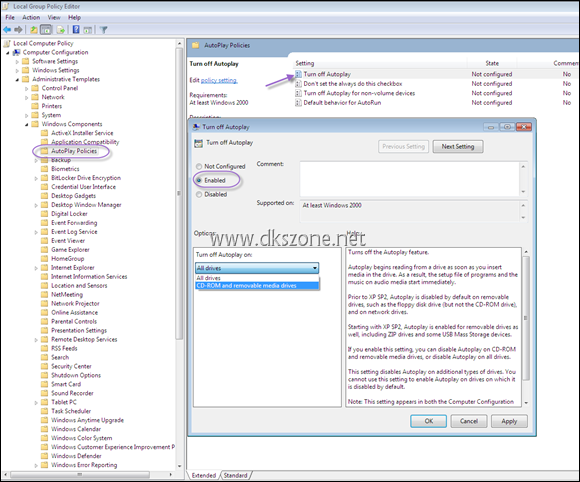Select Internet Explorer in the tree

pyautogui.click(x=72, y=267)
